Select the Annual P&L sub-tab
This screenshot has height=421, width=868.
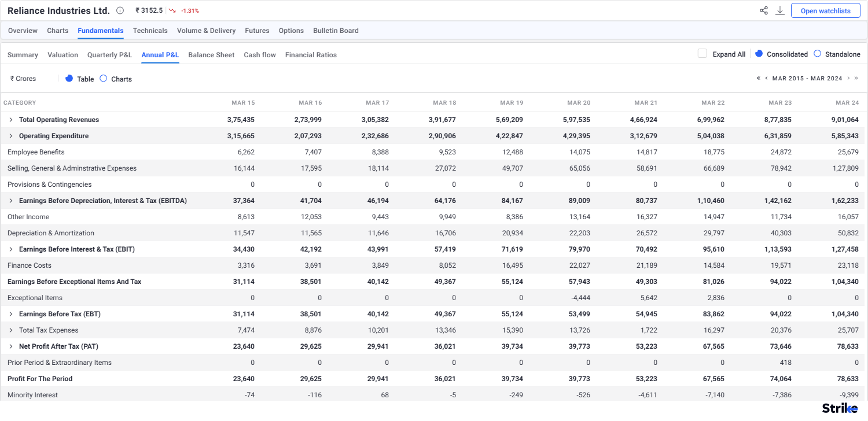160,55
